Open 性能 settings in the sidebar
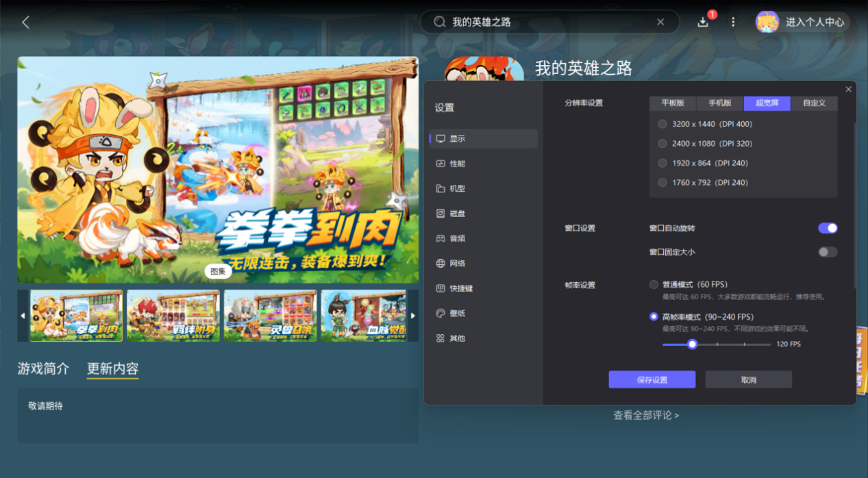The width and height of the screenshot is (868, 478). (484, 164)
